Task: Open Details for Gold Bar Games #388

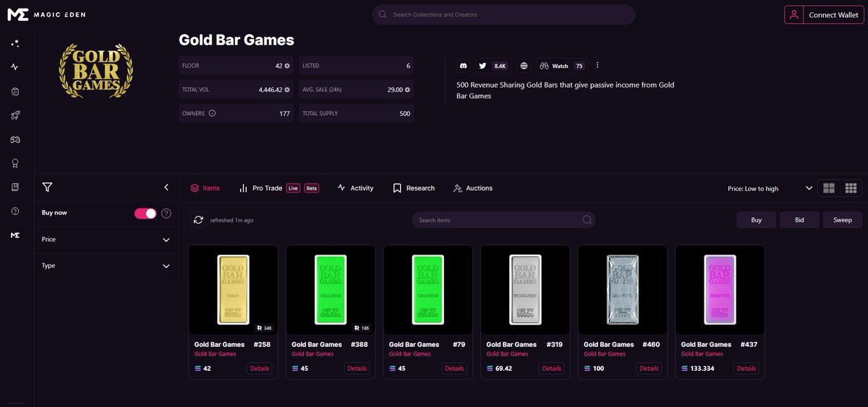Action: [x=357, y=369]
